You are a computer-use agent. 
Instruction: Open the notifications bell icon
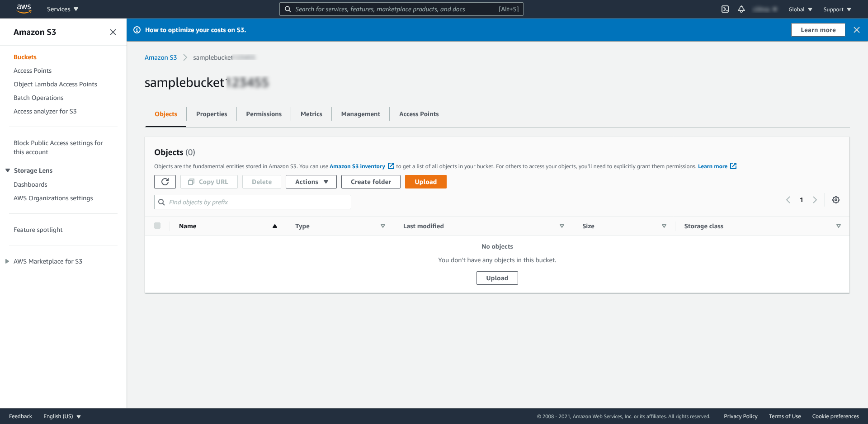pyautogui.click(x=741, y=9)
